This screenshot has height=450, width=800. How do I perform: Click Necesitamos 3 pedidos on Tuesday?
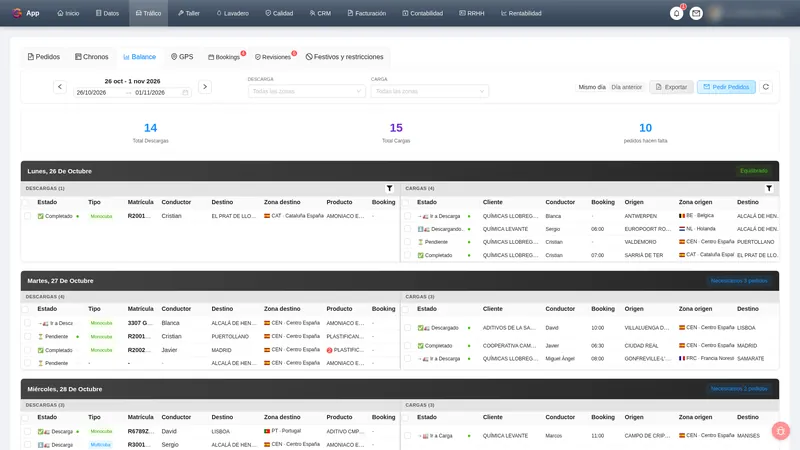(739, 281)
